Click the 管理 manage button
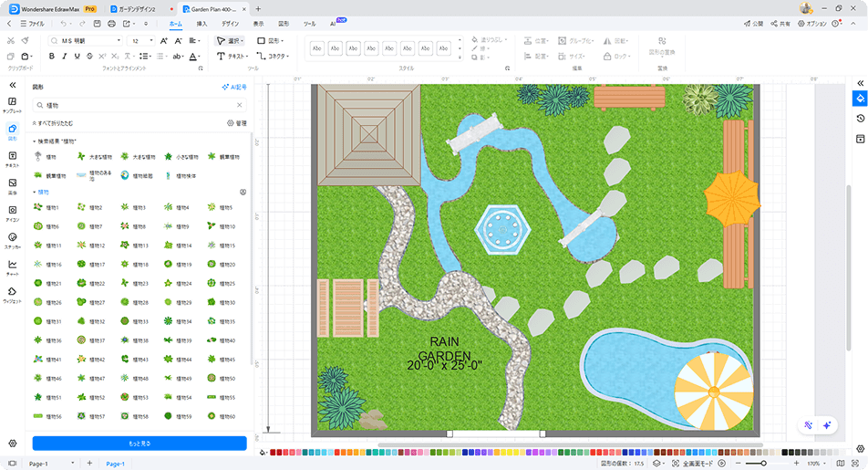 237,123
